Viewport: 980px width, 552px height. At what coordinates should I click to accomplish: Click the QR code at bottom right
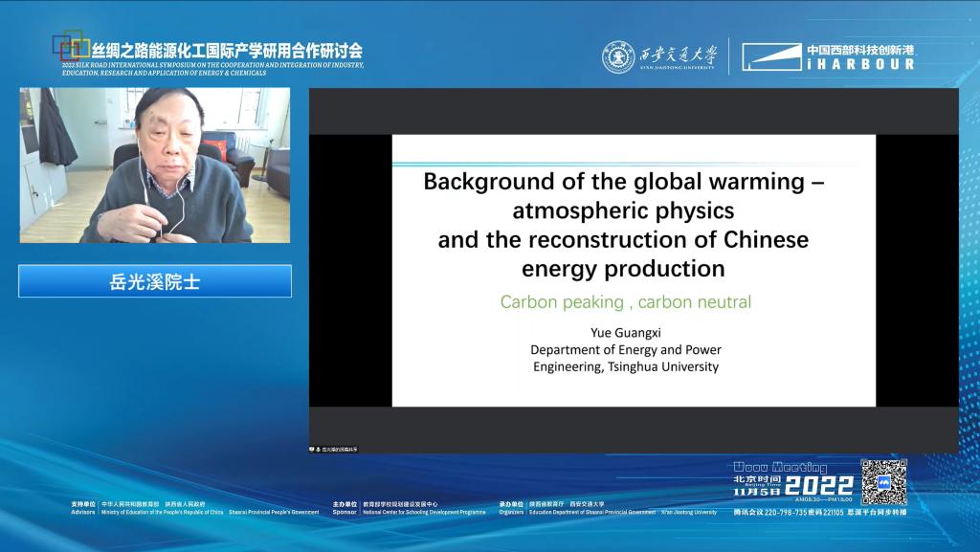point(882,481)
